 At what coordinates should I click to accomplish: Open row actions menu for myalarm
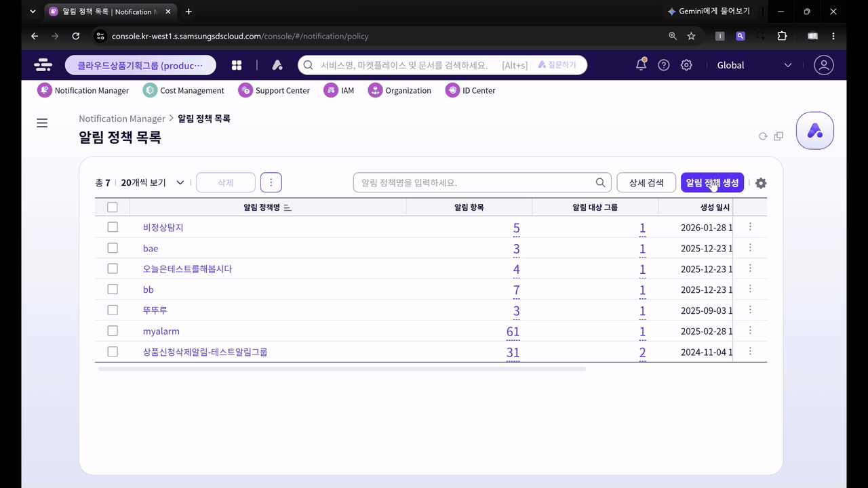tap(750, 331)
